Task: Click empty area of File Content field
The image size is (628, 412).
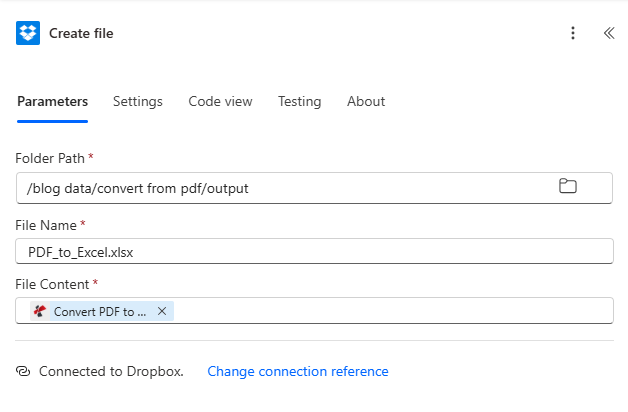Action: (x=390, y=311)
